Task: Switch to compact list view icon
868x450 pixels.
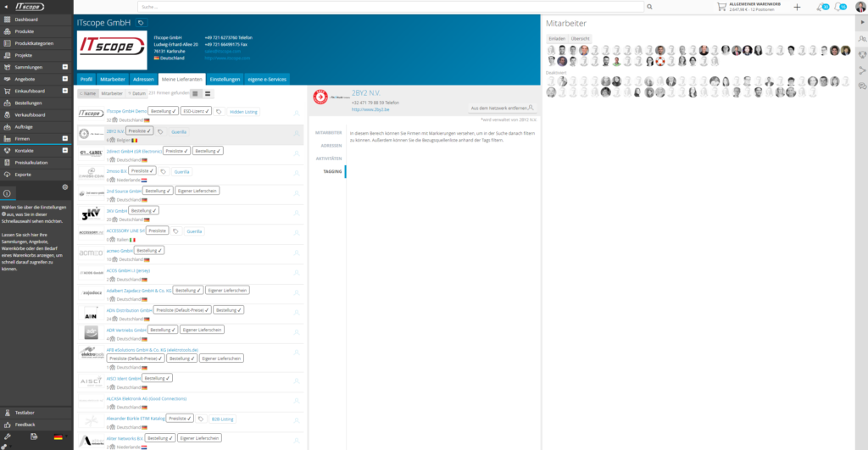Action: 195,93
